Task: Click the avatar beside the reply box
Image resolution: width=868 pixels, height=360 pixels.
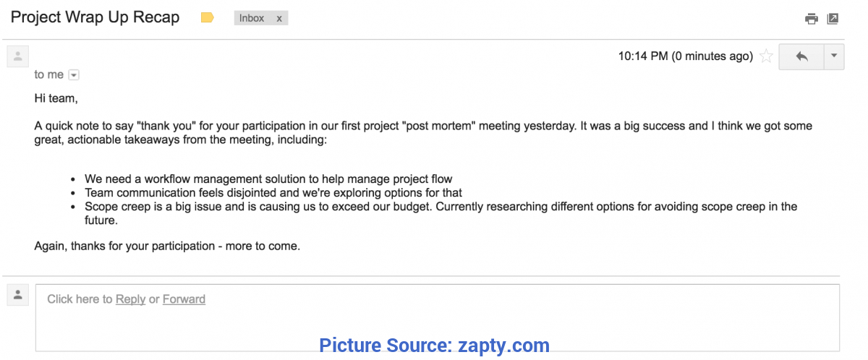Action: (17, 294)
